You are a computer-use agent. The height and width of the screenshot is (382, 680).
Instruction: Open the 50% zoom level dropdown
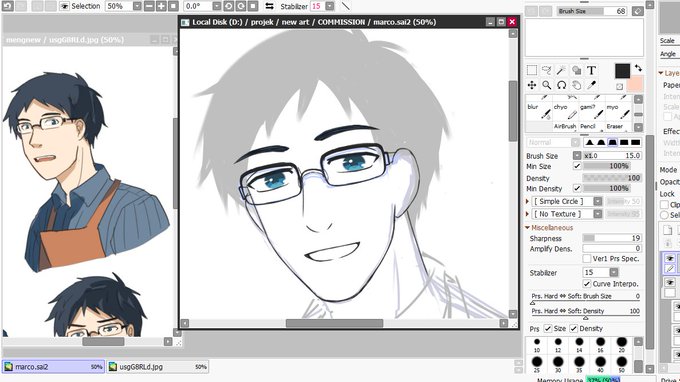coord(137,6)
